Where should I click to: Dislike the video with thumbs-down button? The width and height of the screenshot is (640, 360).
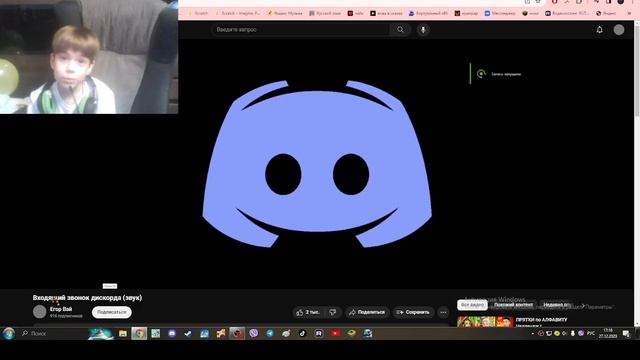pos(333,312)
